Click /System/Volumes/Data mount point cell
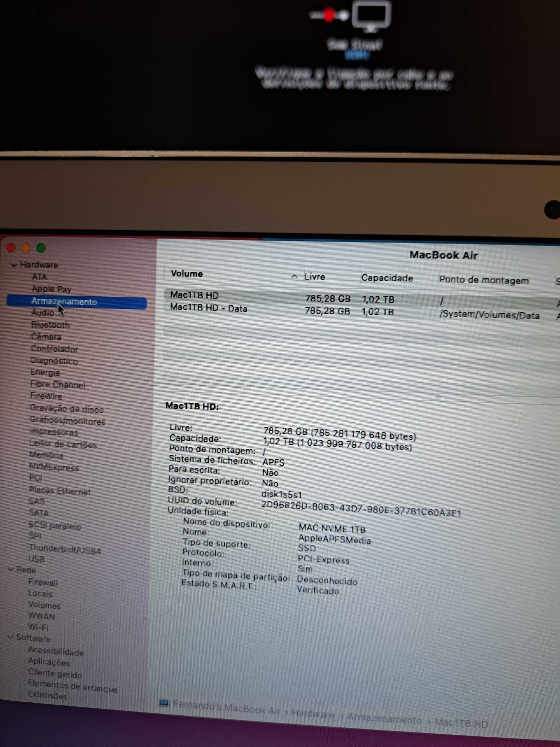This screenshot has height=747, width=560. pyautogui.click(x=489, y=315)
